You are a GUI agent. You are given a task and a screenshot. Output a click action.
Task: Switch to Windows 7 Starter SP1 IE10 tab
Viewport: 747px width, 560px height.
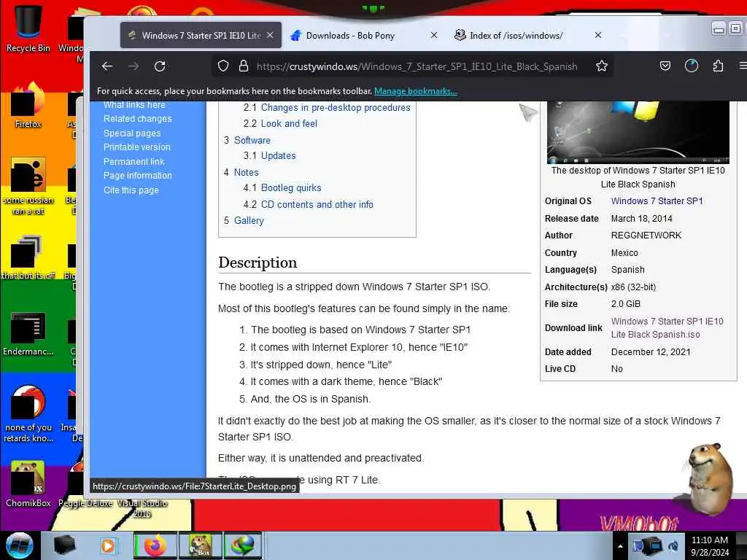coord(201,35)
